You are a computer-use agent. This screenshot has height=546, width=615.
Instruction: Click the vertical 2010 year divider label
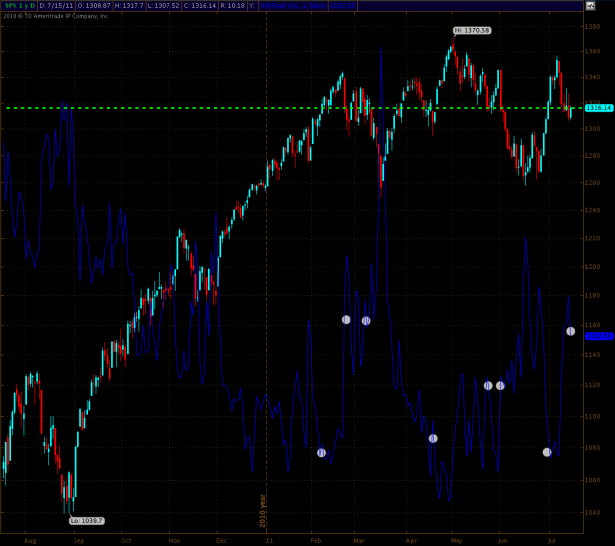[x=263, y=511]
